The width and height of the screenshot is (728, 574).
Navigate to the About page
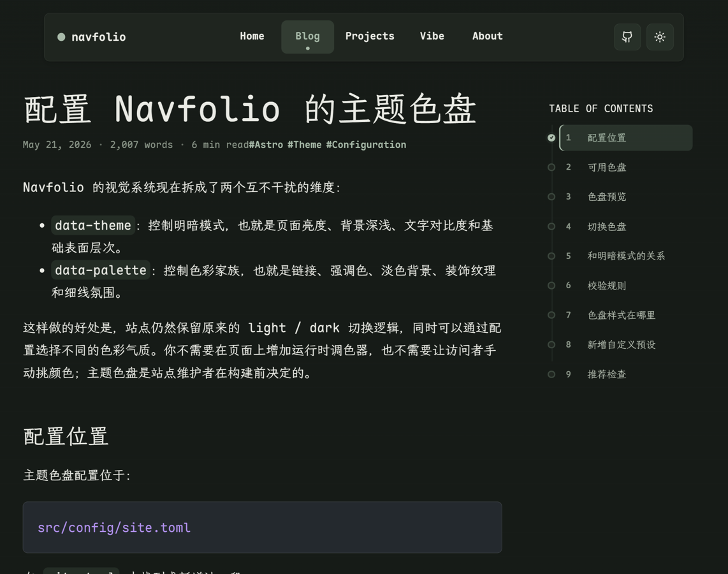coord(488,36)
